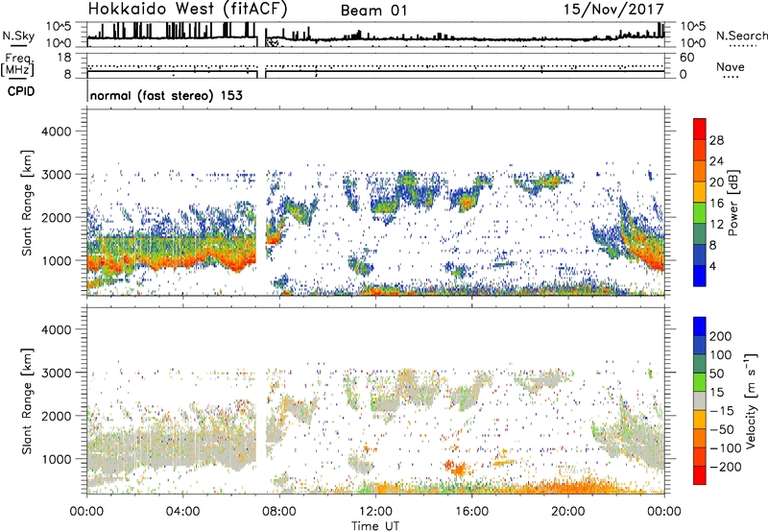768x532 pixels.
Task: Click the 'Time UT' axis title
Action: (375, 525)
